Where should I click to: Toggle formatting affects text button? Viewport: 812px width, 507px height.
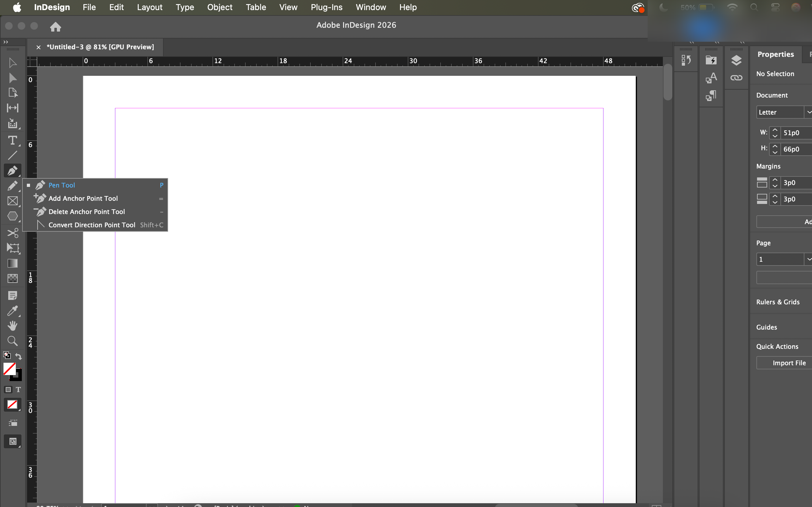[18, 390]
